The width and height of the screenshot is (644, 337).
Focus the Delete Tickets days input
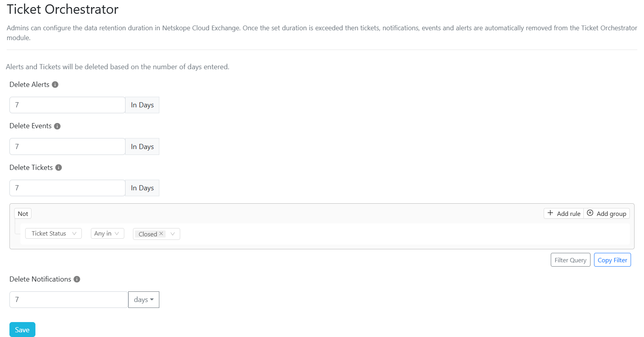pyautogui.click(x=67, y=188)
